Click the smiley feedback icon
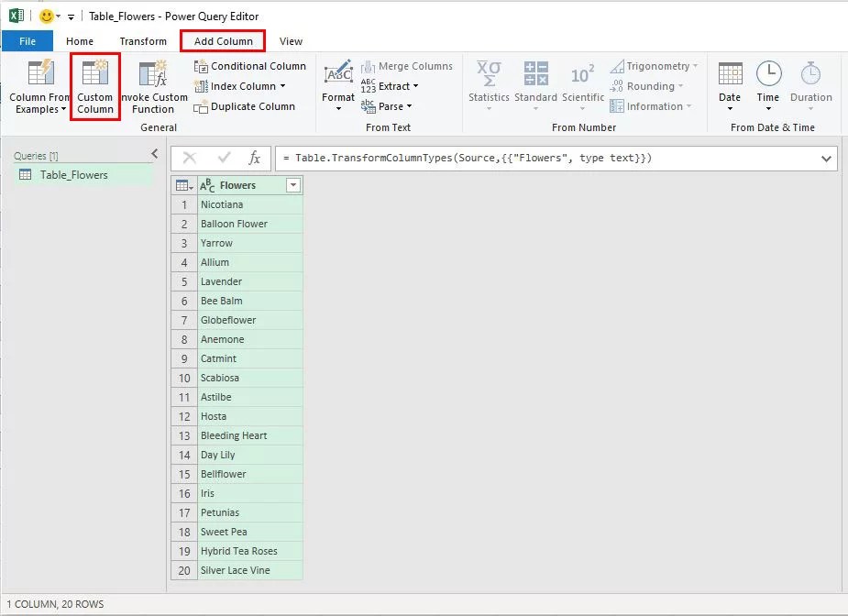 point(47,16)
